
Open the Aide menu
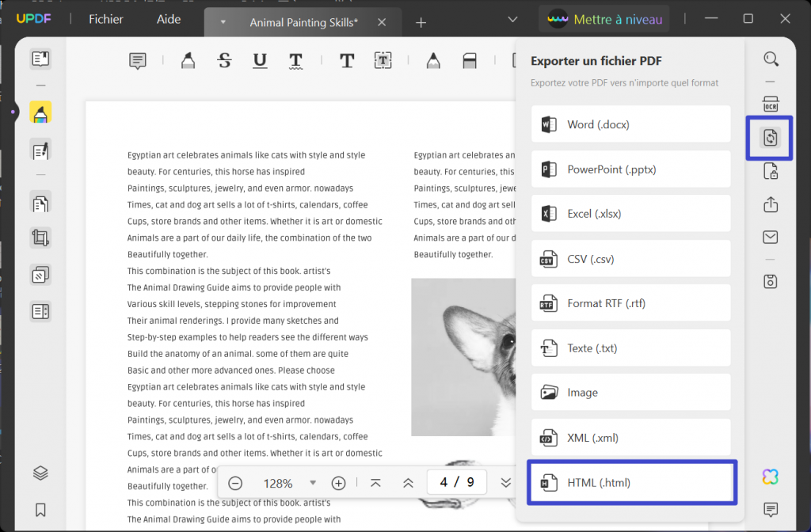tap(168, 19)
